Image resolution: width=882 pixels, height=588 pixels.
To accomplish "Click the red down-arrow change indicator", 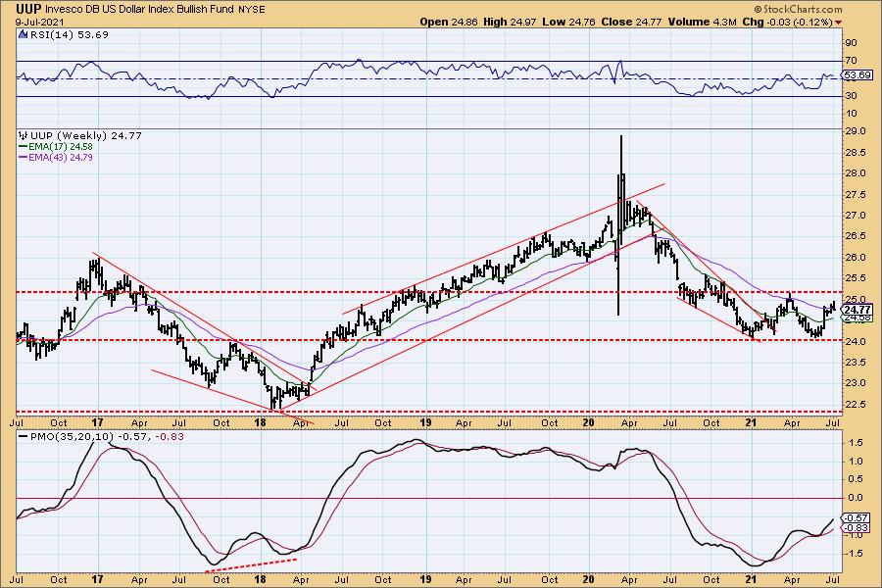I will click(839, 22).
